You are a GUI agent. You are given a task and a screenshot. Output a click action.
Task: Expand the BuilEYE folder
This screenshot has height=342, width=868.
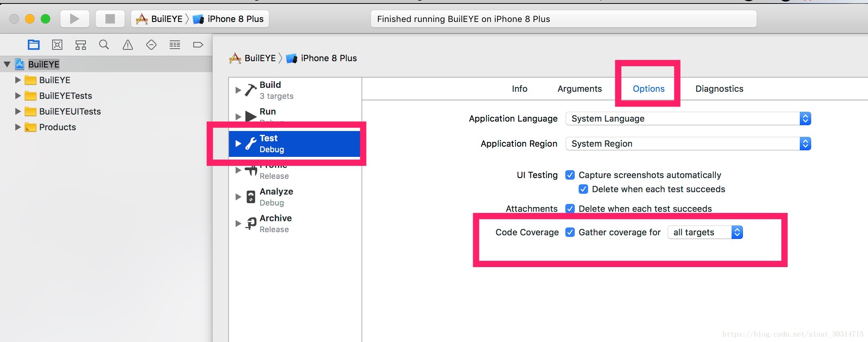pos(18,80)
